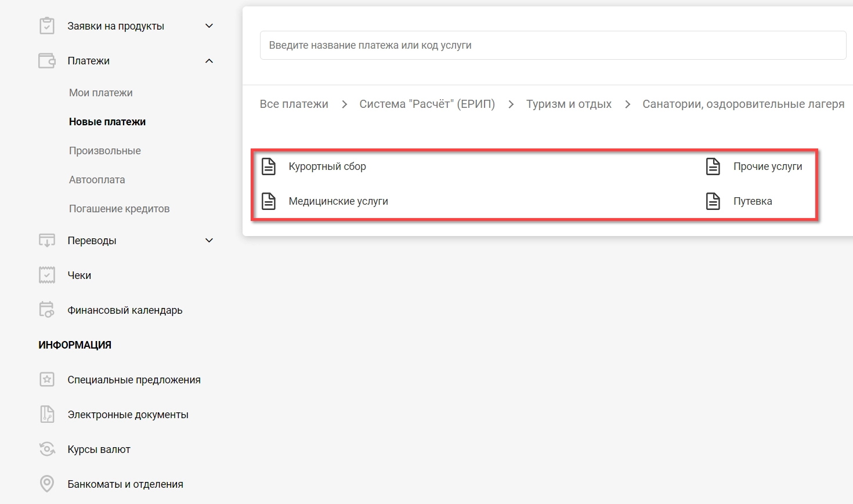Open Мои платежи submenu item

pos(101,93)
